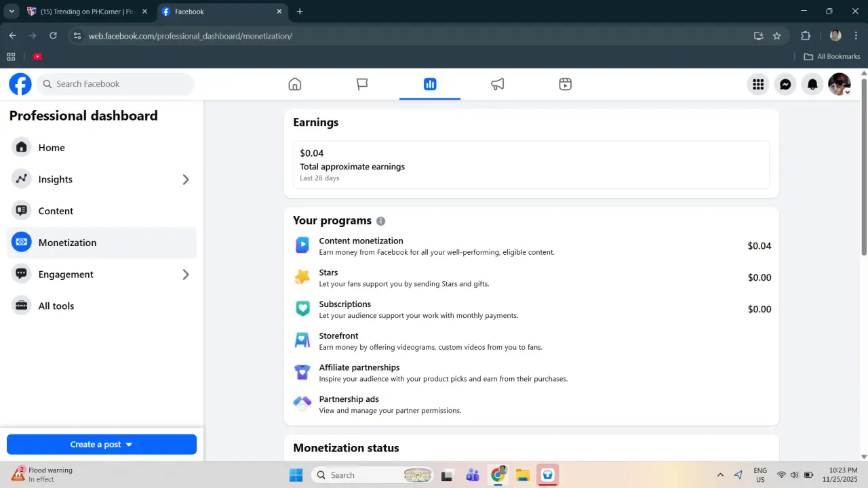Screen dimensions: 868x488
Task: Open the Pages flag icon in top navigation
Action: (362, 84)
